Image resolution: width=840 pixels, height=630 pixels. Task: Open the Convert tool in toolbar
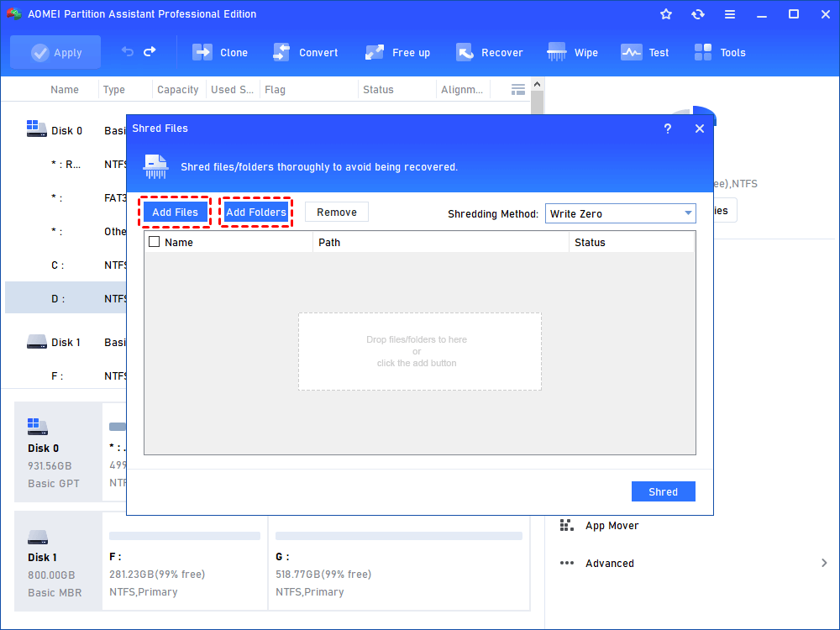pyautogui.click(x=281, y=52)
